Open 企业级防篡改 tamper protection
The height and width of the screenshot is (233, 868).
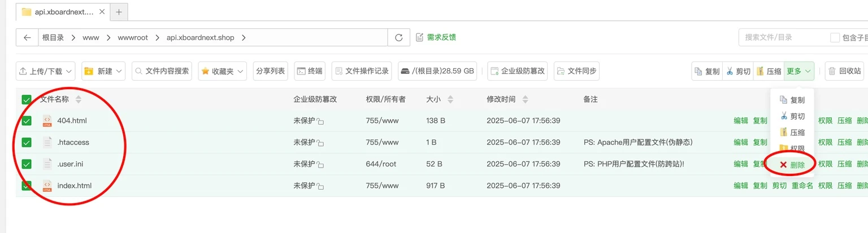518,71
